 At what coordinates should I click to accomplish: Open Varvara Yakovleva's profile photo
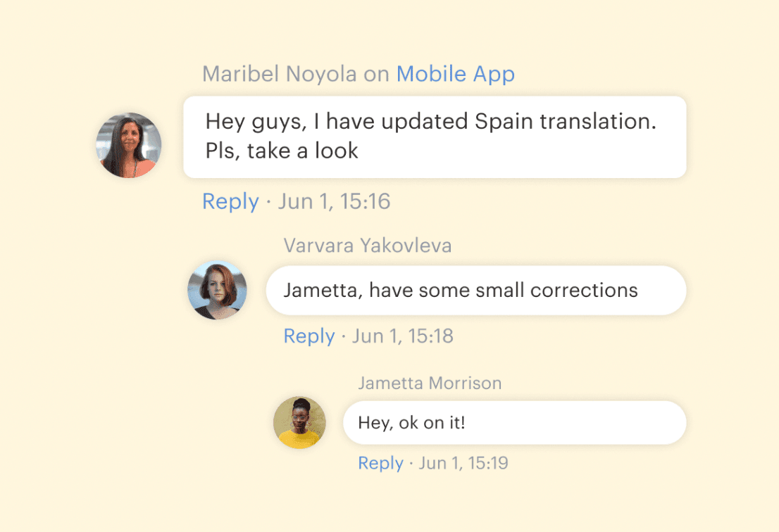(217, 290)
